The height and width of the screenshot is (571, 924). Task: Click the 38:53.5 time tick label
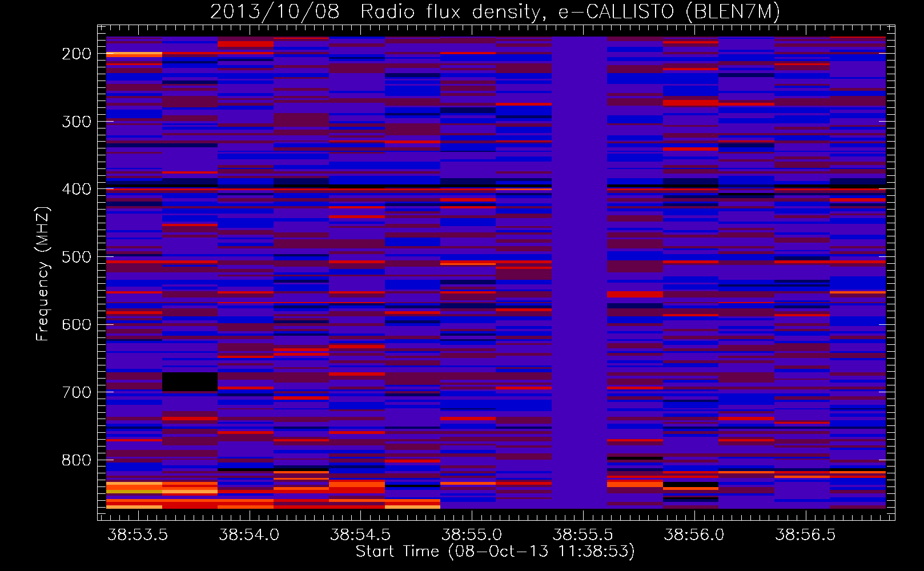pyautogui.click(x=138, y=534)
